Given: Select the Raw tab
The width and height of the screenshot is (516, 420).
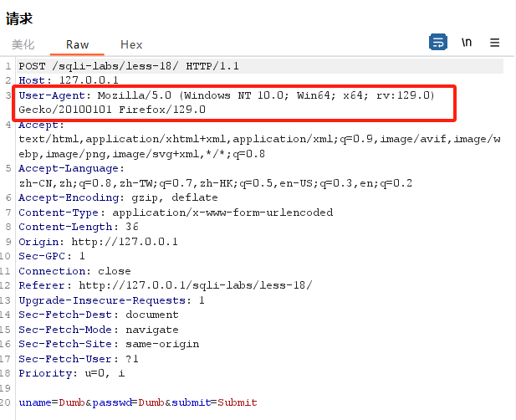Looking at the screenshot, I should [x=77, y=44].
